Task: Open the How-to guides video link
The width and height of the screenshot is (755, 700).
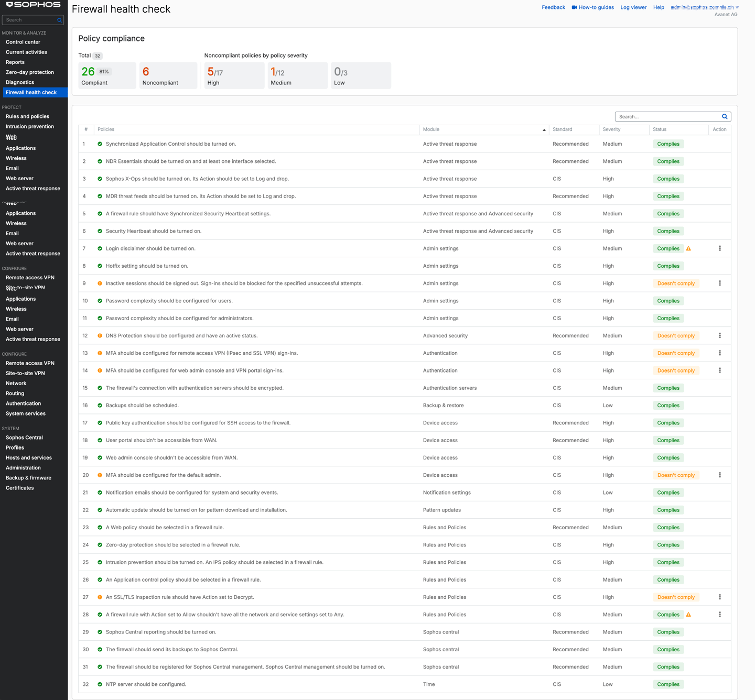Action: click(592, 7)
